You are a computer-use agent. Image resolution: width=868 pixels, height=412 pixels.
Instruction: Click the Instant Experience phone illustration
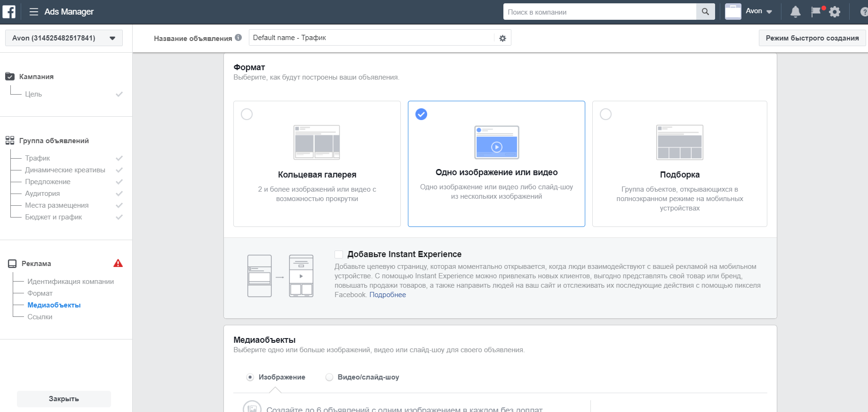[x=280, y=276]
